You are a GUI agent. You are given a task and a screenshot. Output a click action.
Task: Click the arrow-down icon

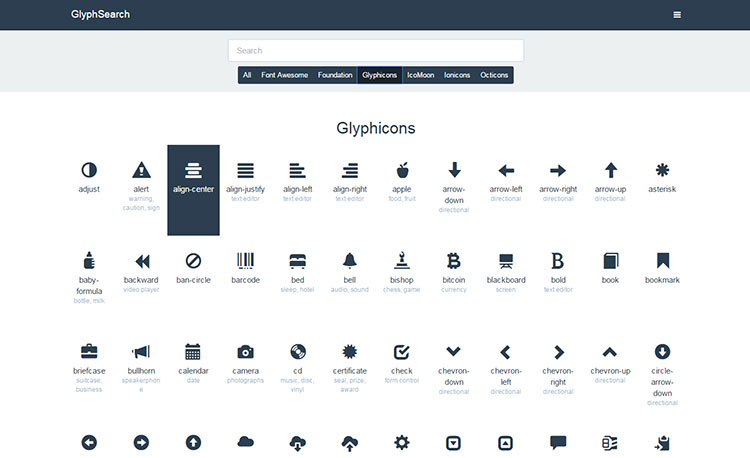coord(454,170)
